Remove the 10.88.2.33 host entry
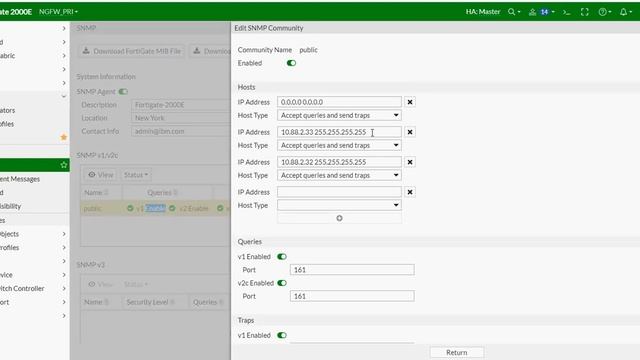Viewport: 640px width, 360px height. [x=410, y=132]
